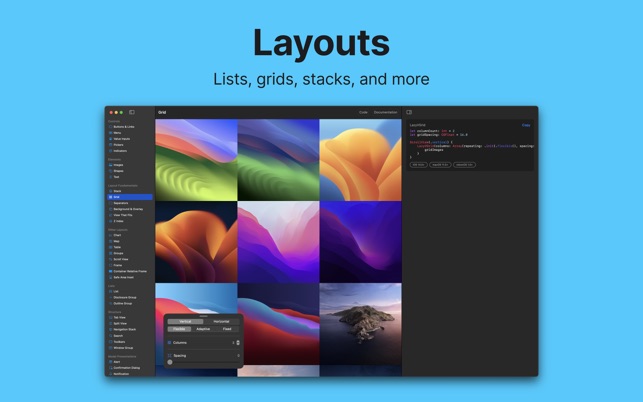Click the green hills wallpaper thumbnail
Image resolution: width=643 pixels, height=402 pixels.
pyautogui.click(x=196, y=160)
